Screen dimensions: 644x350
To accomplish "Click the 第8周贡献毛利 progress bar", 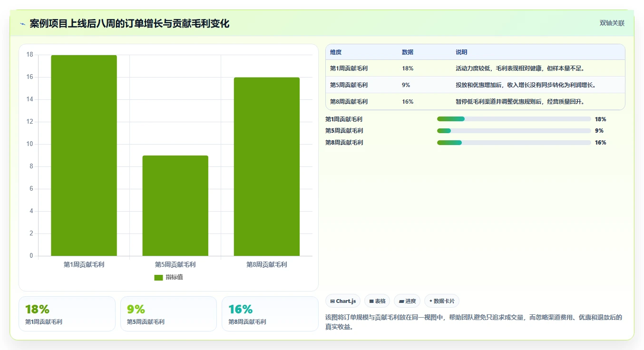I will coord(514,143).
